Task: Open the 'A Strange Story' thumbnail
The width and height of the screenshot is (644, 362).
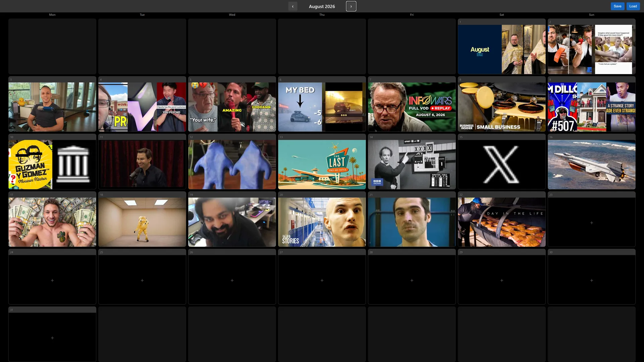Action: coord(621,107)
